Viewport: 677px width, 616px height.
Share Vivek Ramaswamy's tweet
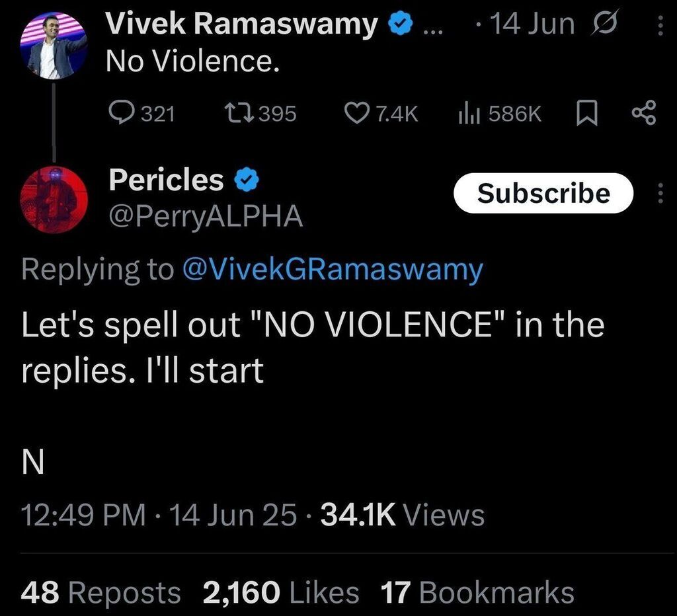[x=643, y=114]
